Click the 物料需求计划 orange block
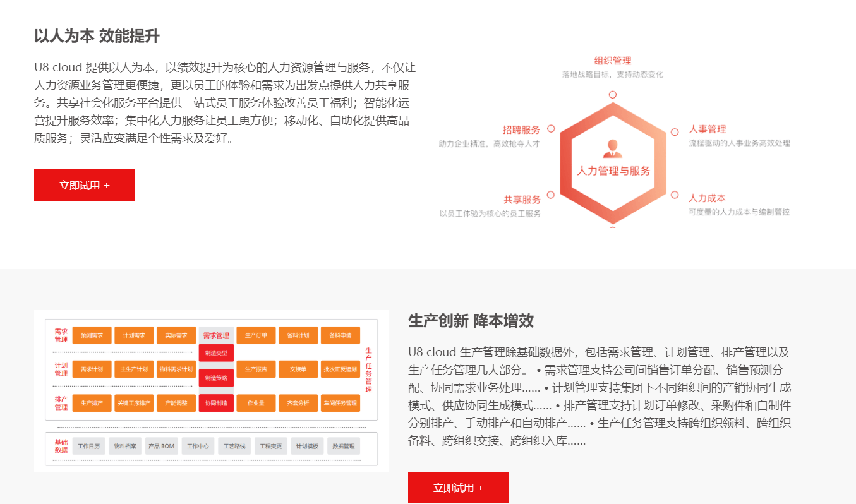 (x=176, y=369)
